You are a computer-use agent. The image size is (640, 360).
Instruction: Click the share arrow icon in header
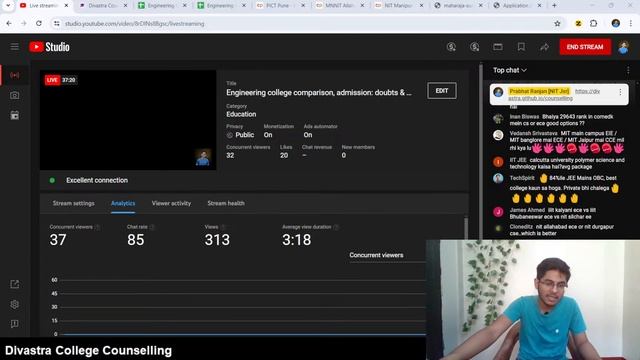click(x=544, y=47)
